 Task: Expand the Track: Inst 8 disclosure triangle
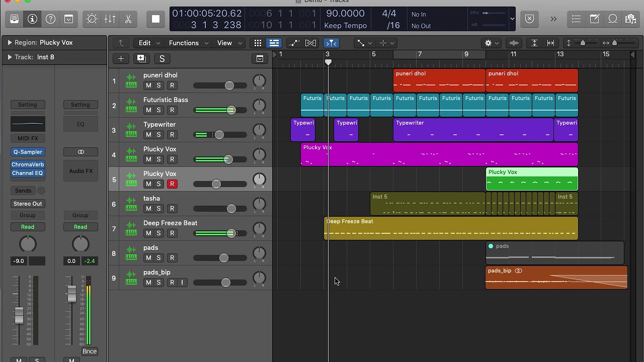point(9,57)
